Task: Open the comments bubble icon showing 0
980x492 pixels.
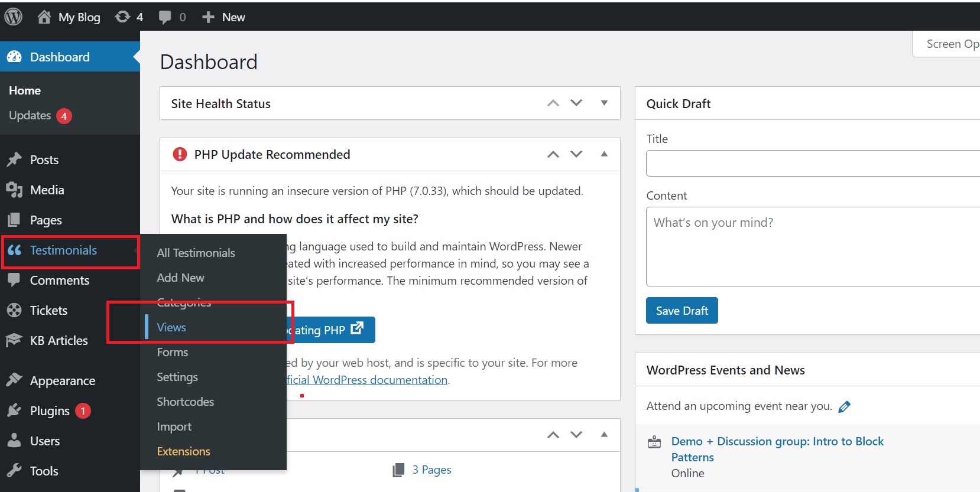Action: click(x=165, y=18)
